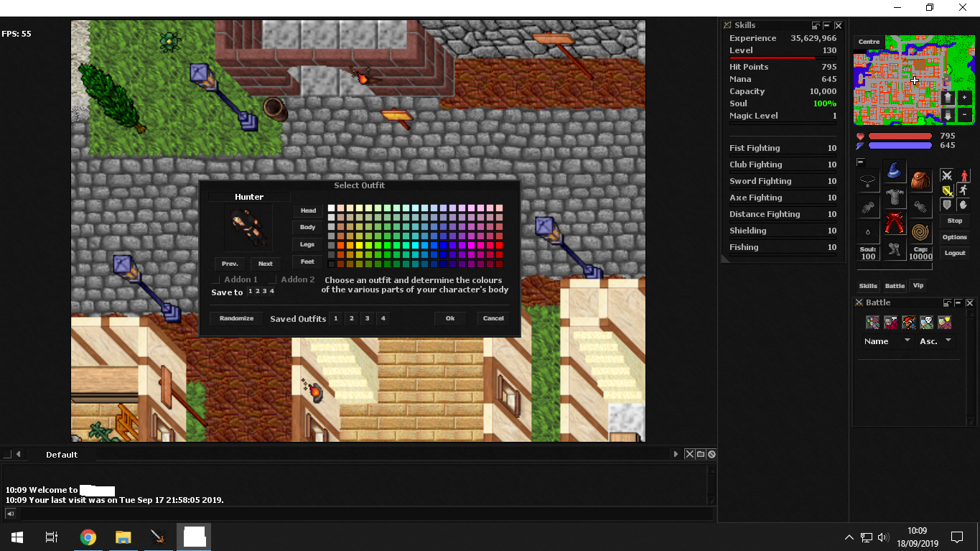
Task: Click the chat message input field
Action: [366, 514]
